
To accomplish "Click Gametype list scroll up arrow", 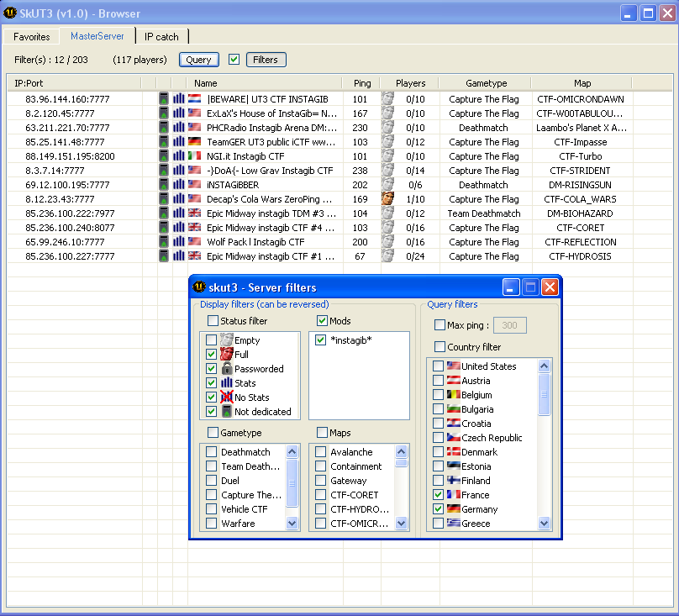I will click(x=292, y=452).
